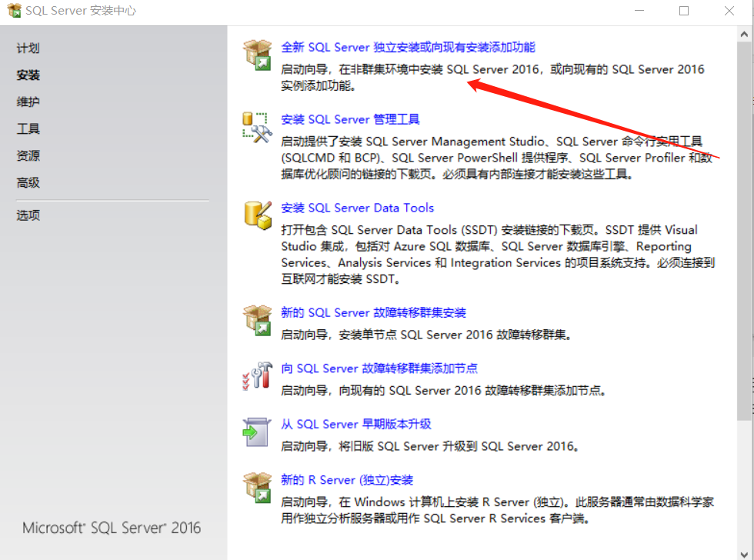Image resolution: width=754 pixels, height=560 pixels.
Task: Click the add node to failover cluster icon
Action: point(257,376)
